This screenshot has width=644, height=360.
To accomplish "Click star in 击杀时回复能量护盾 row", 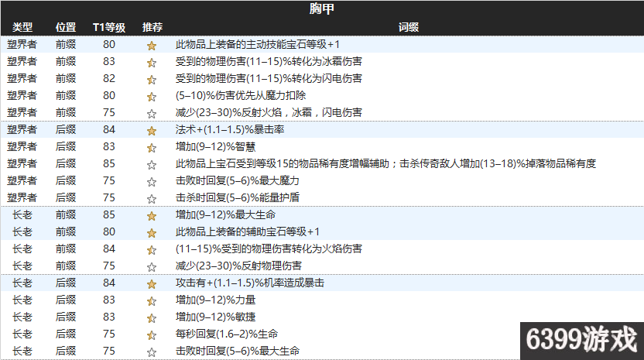I will (152, 199).
